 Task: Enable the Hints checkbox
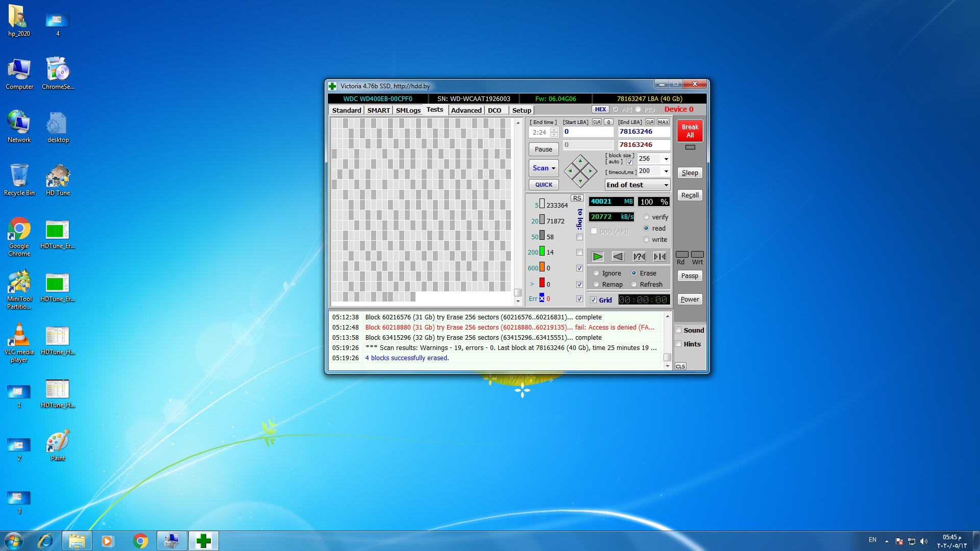pyautogui.click(x=678, y=344)
